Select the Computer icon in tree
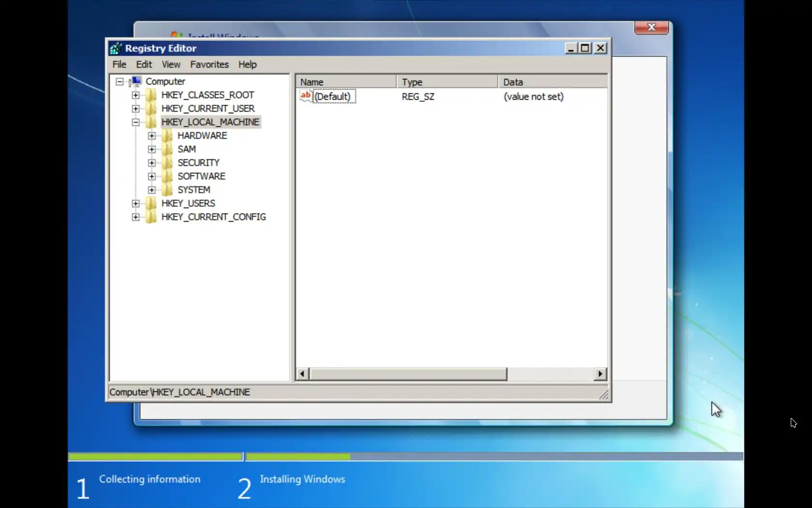The height and width of the screenshot is (508, 812). (x=136, y=81)
